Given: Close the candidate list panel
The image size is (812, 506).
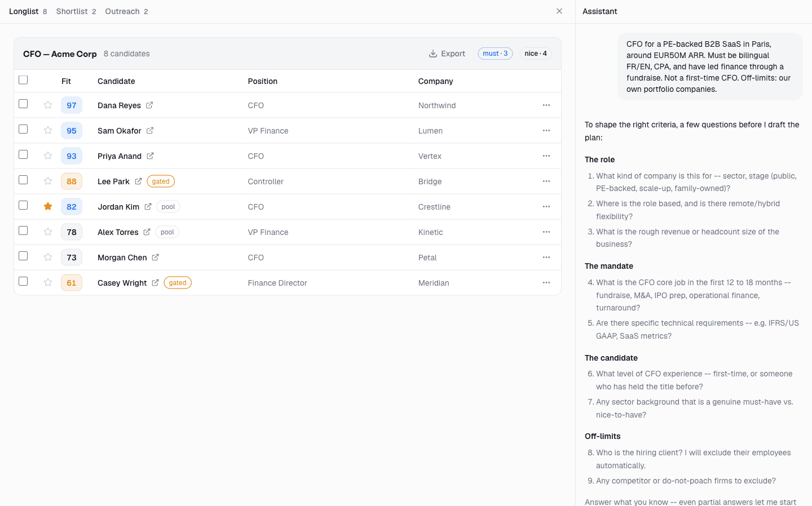Looking at the screenshot, I should [559, 11].
